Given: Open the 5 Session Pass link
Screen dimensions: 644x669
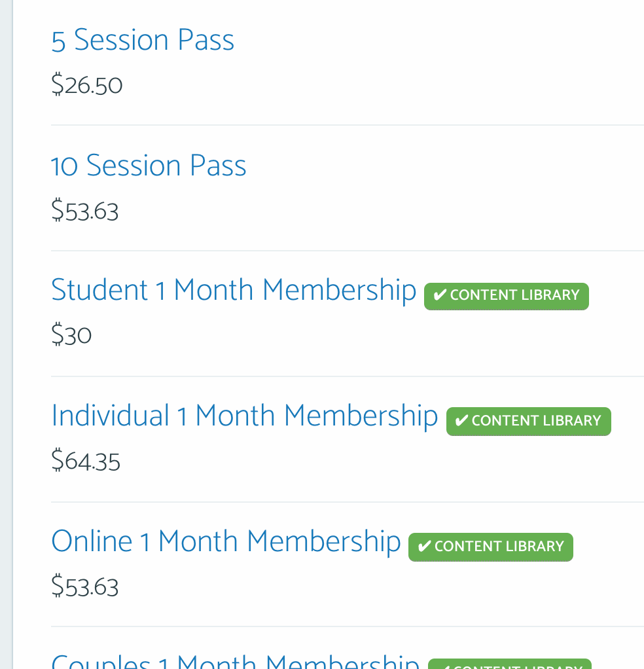Looking at the screenshot, I should click(x=142, y=39).
